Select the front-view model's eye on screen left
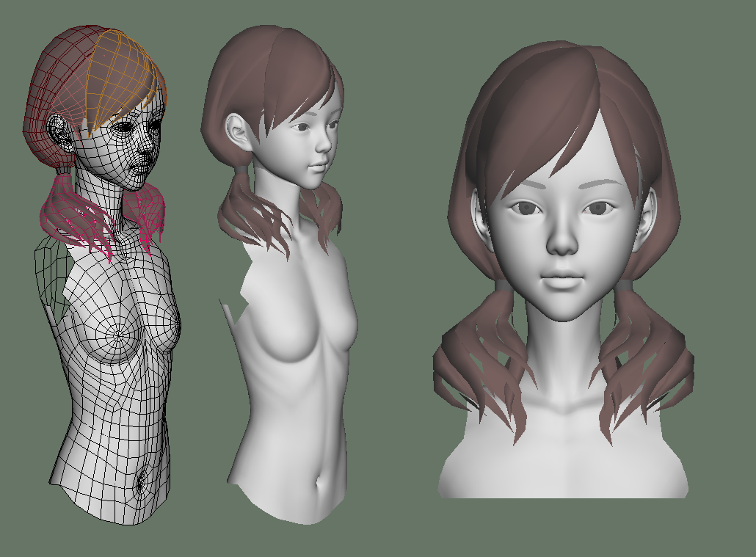756x557 pixels. point(526,208)
